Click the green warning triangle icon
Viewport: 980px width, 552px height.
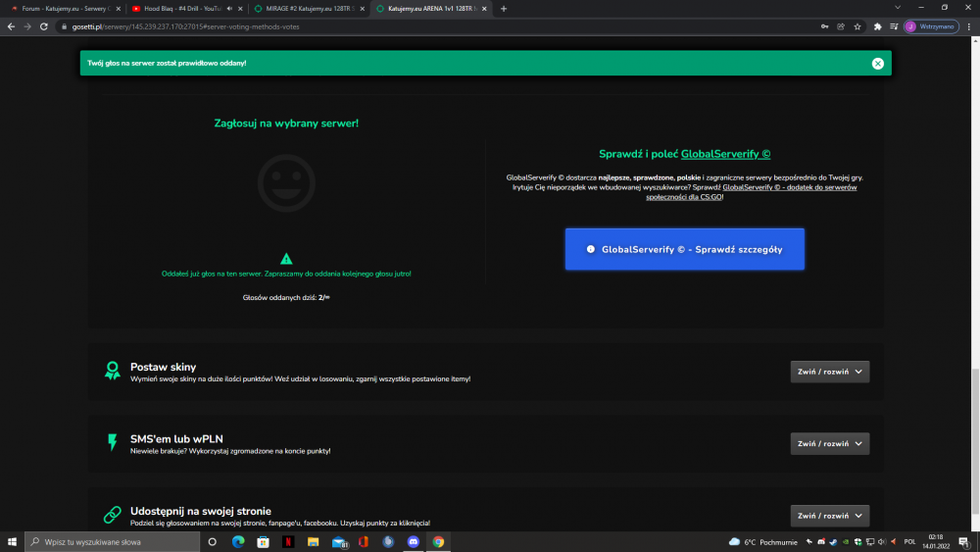pyautogui.click(x=286, y=258)
